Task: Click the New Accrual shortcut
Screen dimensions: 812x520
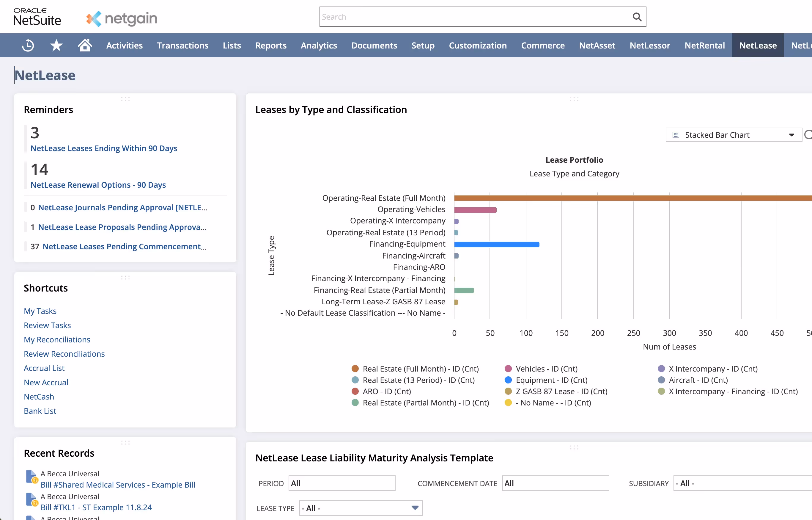Action: tap(46, 382)
